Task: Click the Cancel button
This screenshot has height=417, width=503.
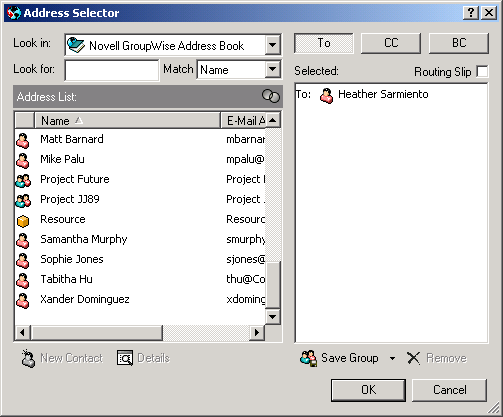Action: (x=449, y=390)
